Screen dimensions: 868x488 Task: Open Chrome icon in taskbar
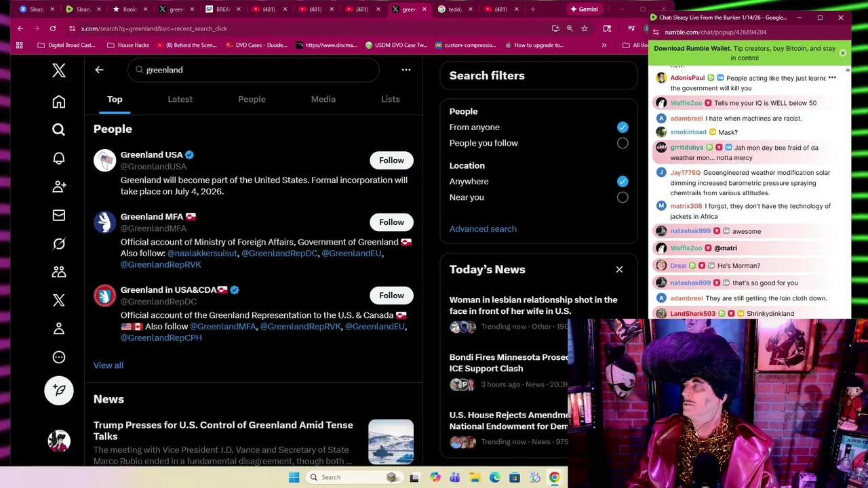click(554, 477)
